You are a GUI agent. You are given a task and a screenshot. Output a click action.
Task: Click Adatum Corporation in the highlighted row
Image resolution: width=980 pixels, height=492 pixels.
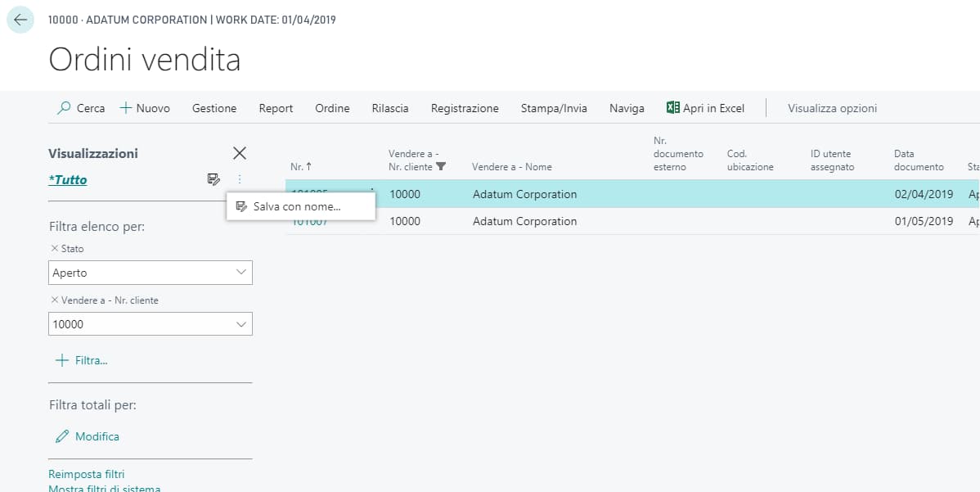(x=525, y=194)
